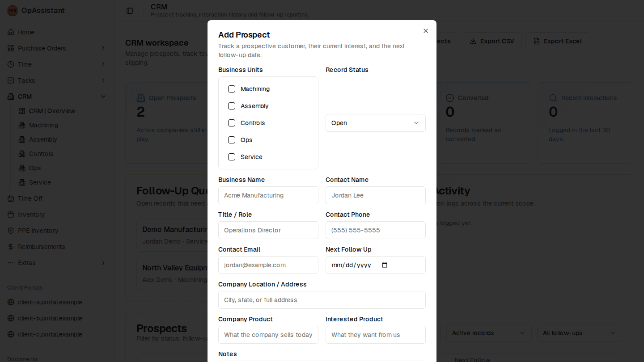The width and height of the screenshot is (644, 362).
Task: Open Time Off in the sidebar
Action: click(57, 198)
